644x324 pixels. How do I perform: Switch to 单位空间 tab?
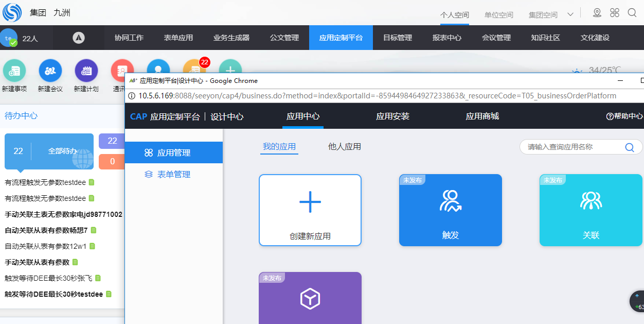[x=498, y=15]
